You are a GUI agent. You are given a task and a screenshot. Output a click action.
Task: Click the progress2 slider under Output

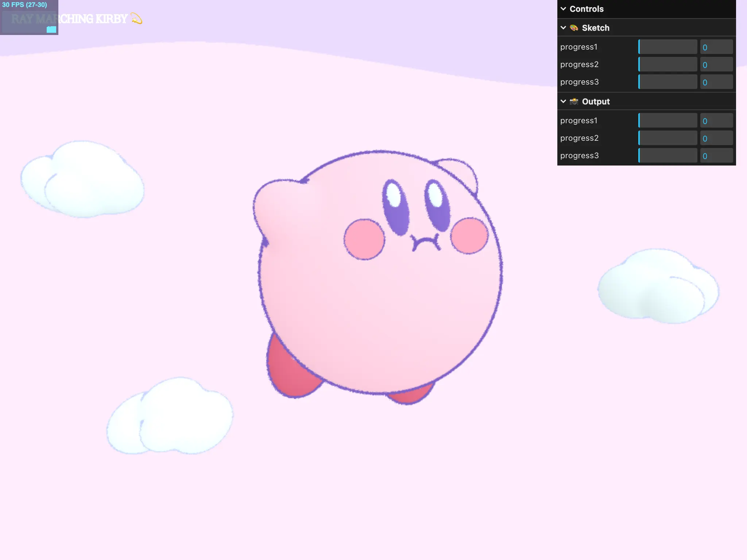667,138
